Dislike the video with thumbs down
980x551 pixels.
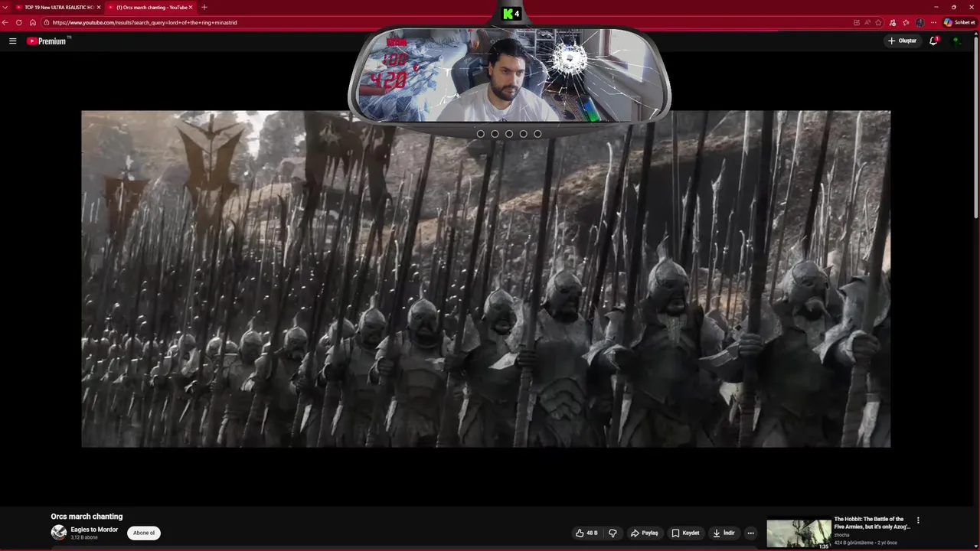click(612, 533)
